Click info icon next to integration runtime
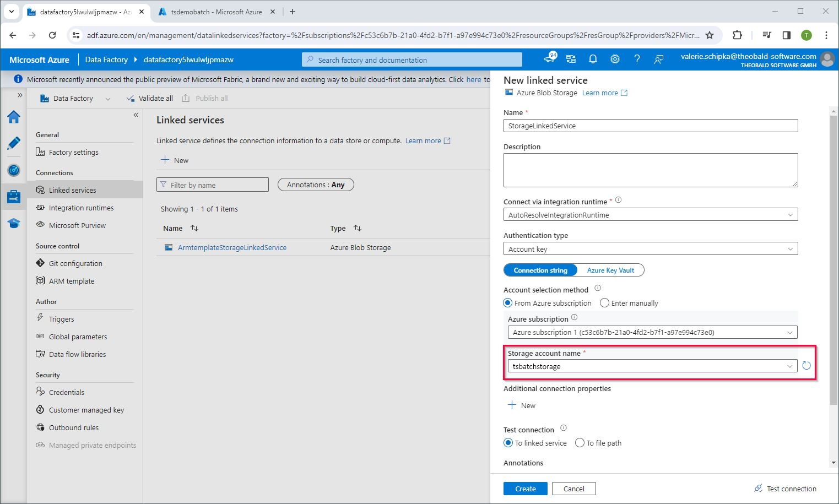 tap(618, 200)
